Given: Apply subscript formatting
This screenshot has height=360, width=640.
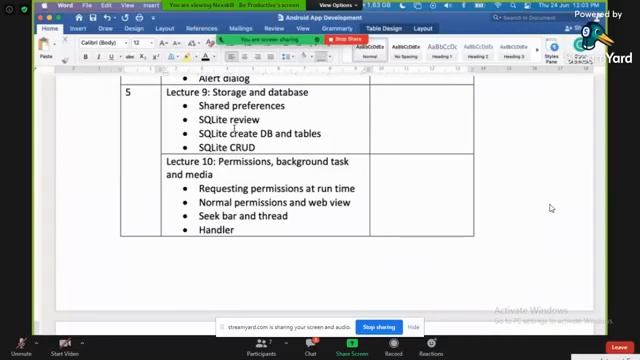Looking at the screenshot, I should pos(142,57).
